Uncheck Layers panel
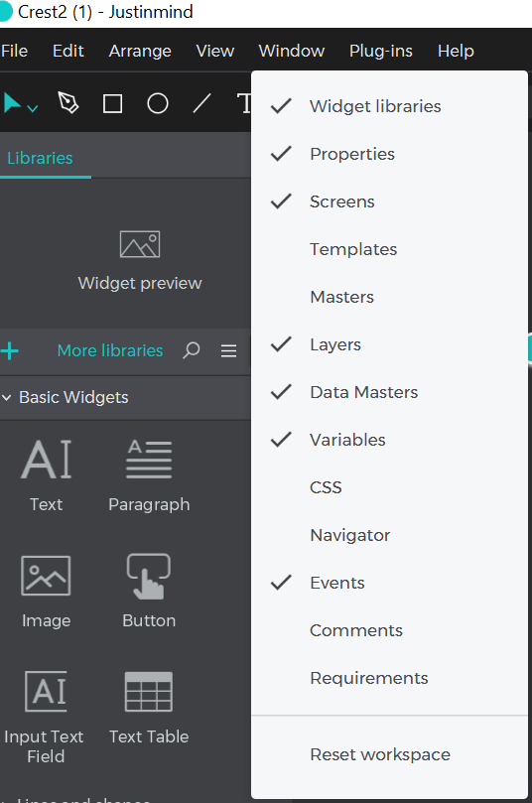 [x=389, y=344]
